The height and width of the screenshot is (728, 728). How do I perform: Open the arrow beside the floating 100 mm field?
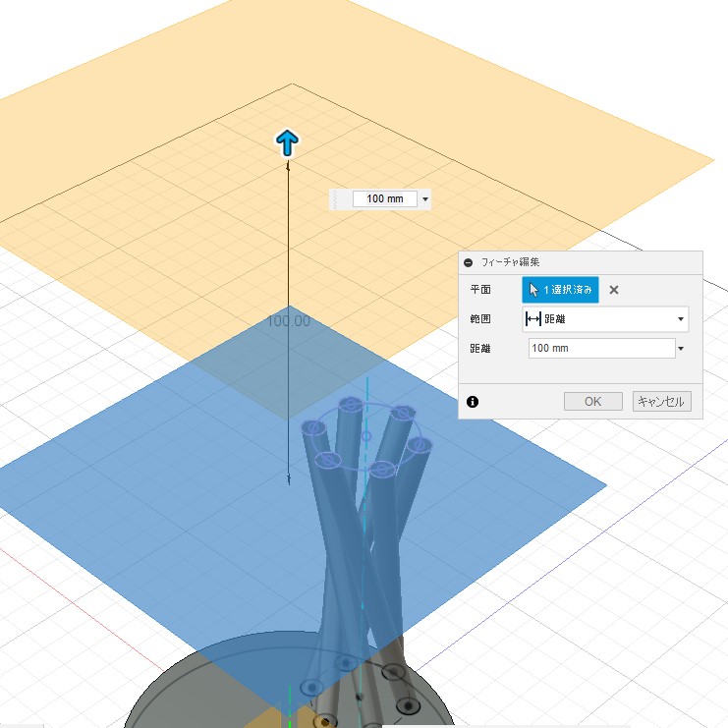[425, 199]
